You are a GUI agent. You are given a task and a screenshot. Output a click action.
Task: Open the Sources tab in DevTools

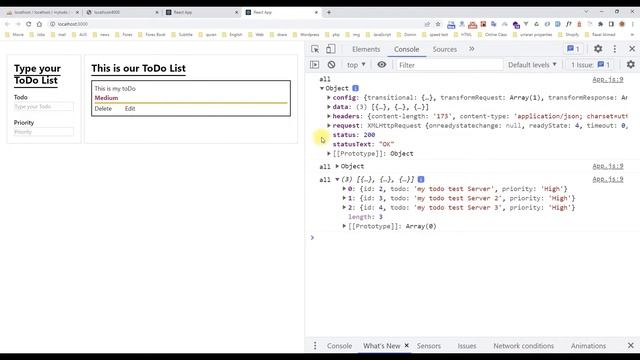tap(444, 49)
